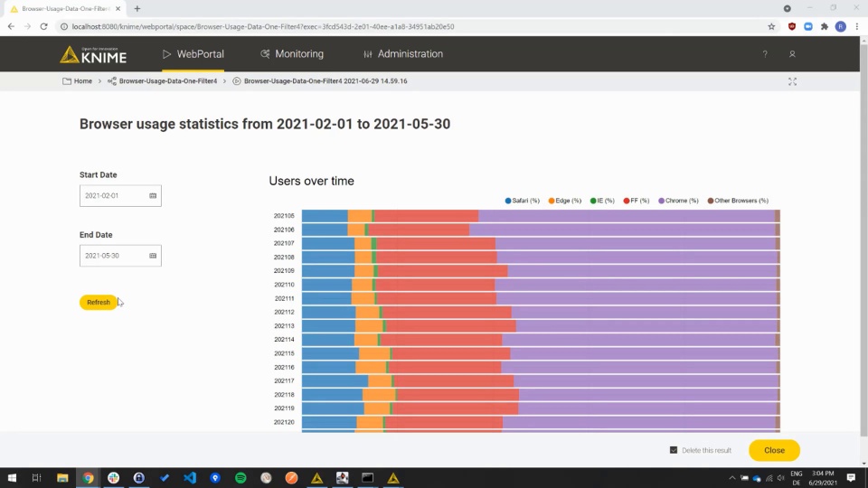
Task: Click the Close button
Action: click(774, 450)
